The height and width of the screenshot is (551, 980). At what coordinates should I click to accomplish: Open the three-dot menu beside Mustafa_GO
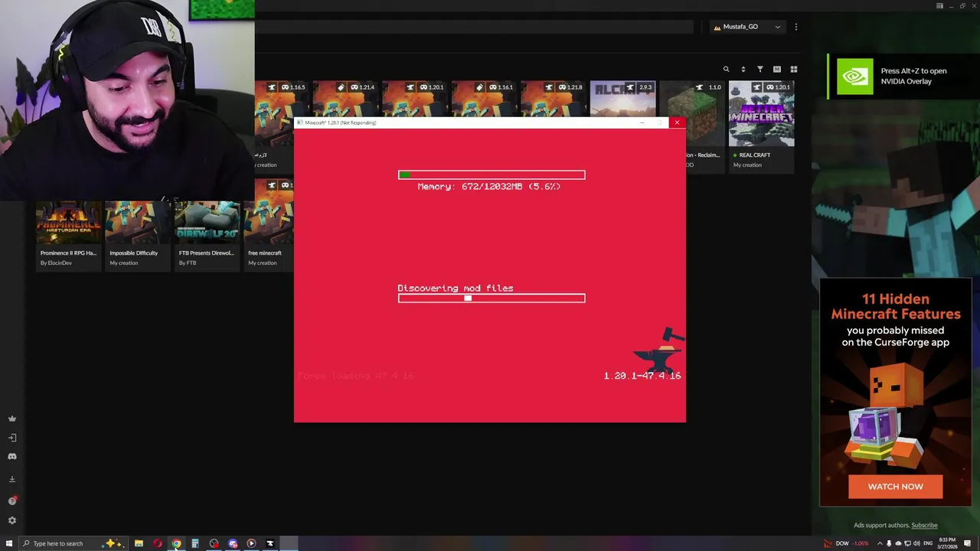(795, 27)
